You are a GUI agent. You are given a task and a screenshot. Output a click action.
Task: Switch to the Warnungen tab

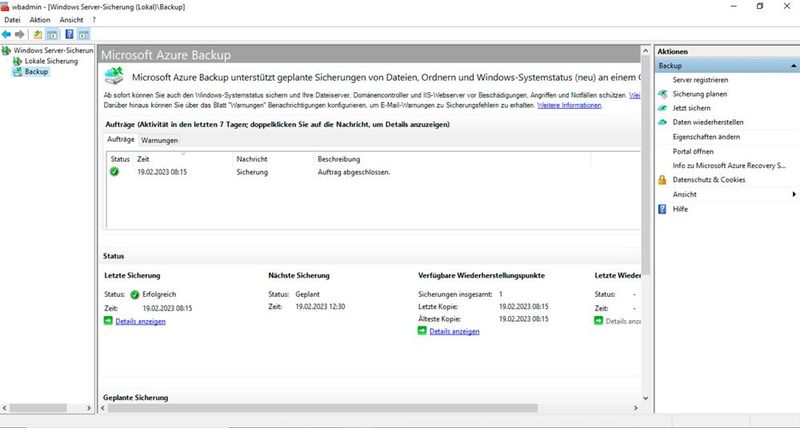pos(160,140)
